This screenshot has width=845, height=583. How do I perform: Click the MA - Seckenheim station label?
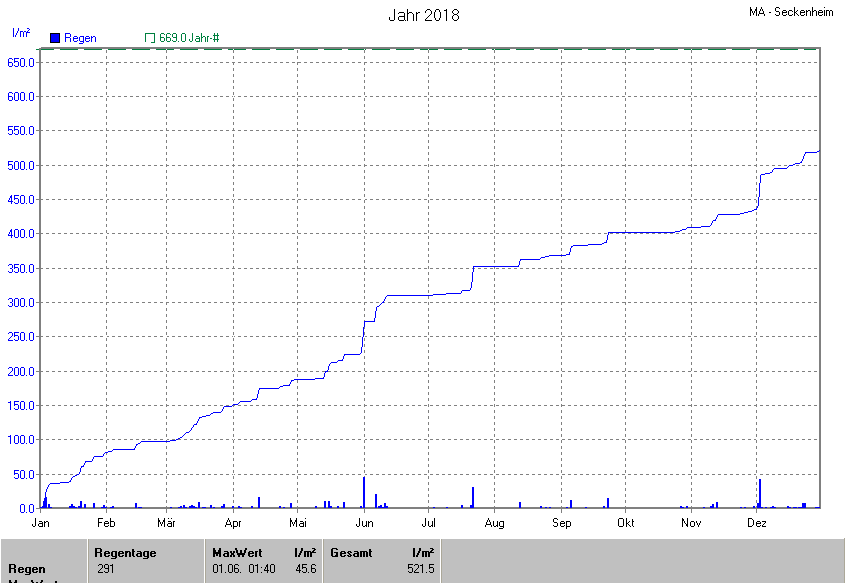791,11
